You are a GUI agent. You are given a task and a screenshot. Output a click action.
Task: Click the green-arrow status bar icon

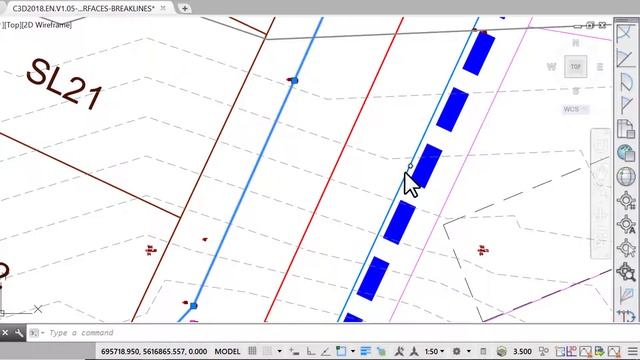pos(599,351)
